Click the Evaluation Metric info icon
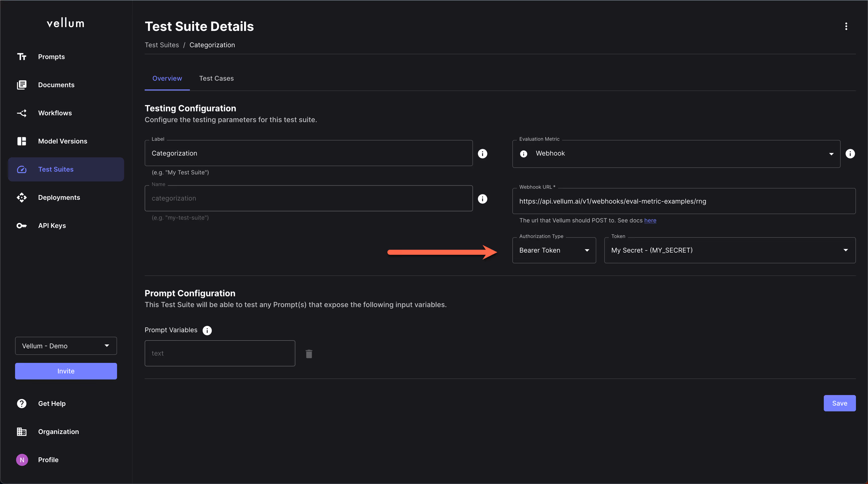 tap(850, 154)
